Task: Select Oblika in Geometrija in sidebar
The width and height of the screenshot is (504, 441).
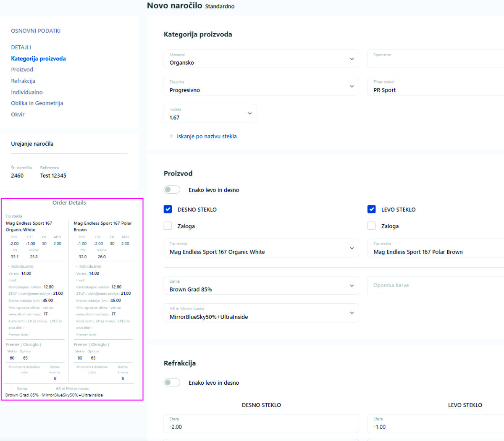Action: pyautogui.click(x=37, y=103)
